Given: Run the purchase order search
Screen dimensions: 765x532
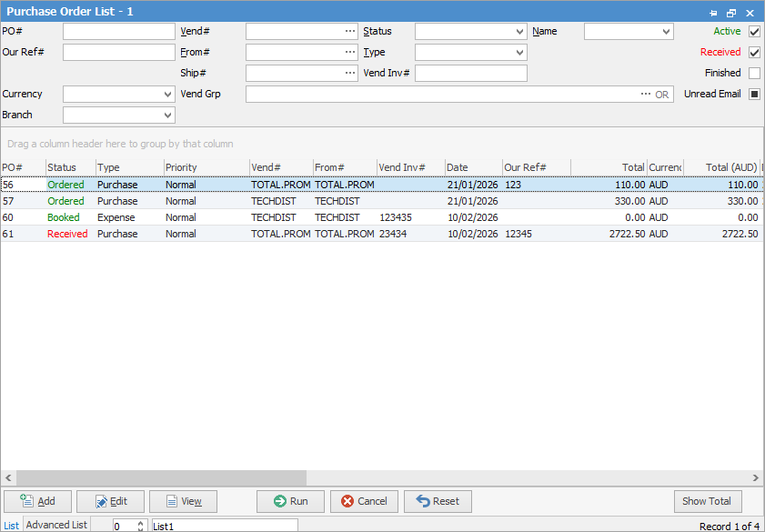Looking at the screenshot, I should point(290,501).
